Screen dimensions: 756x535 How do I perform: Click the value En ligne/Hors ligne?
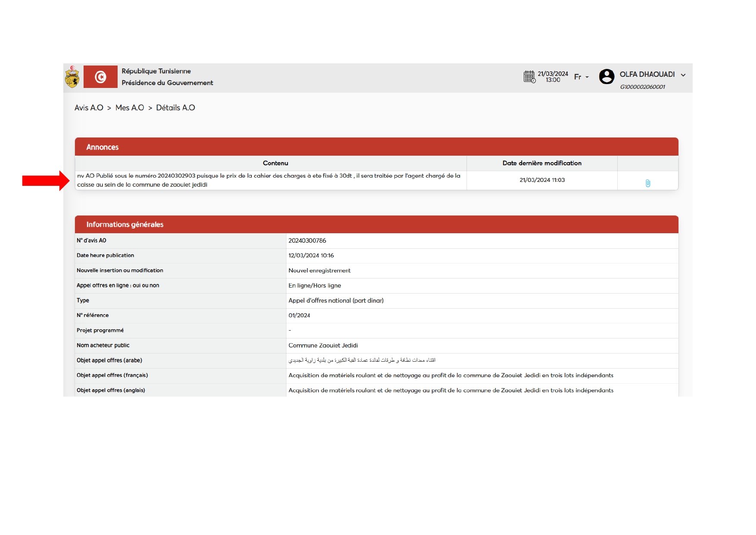[314, 285]
